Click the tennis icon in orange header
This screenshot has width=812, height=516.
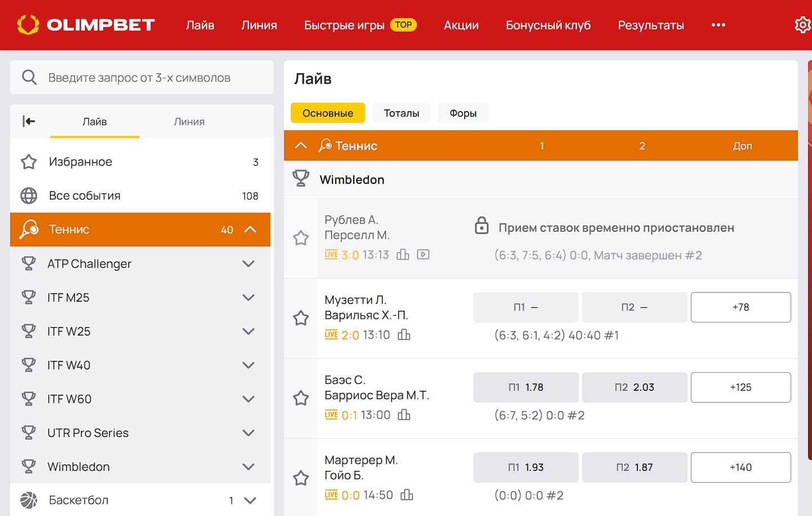(325, 145)
